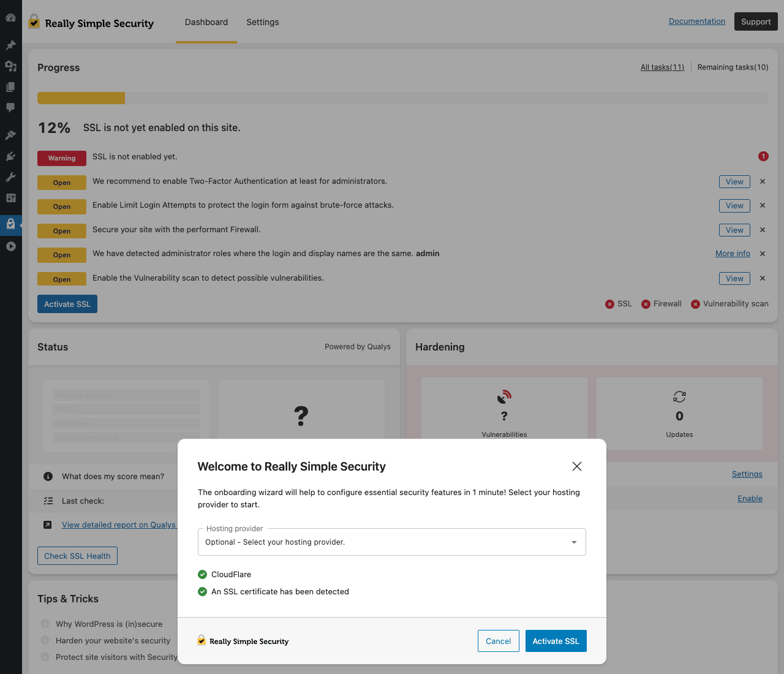Open Posts via the pushpin sidebar icon

[x=10, y=45]
